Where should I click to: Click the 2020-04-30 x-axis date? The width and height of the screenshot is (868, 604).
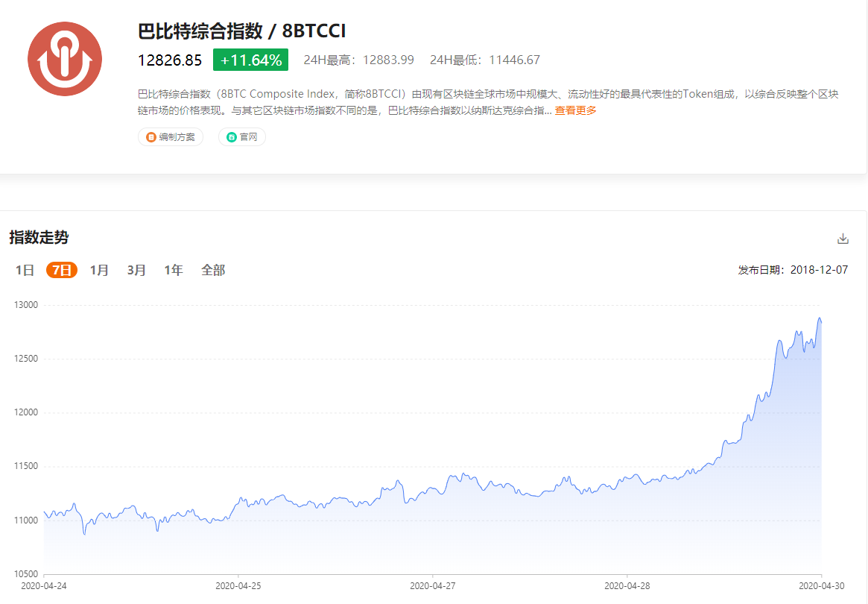click(822, 585)
